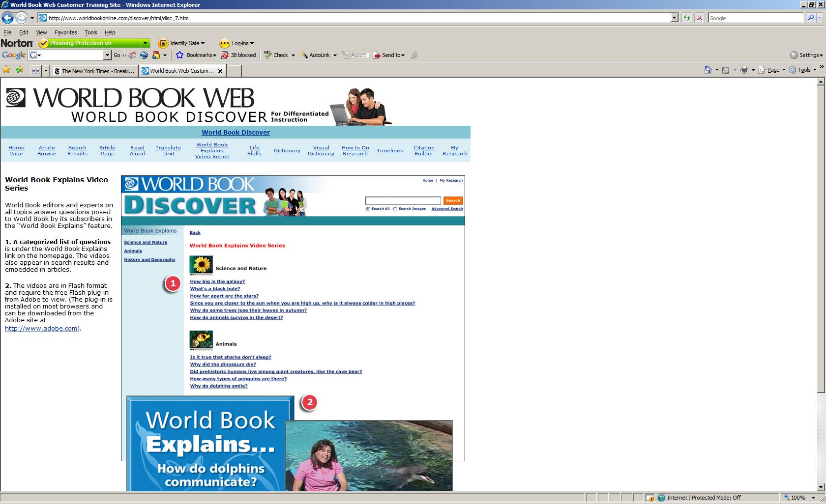Open 'Why do dolphins smile?' link
826x504 pixels.
click(x=219, y=386)
